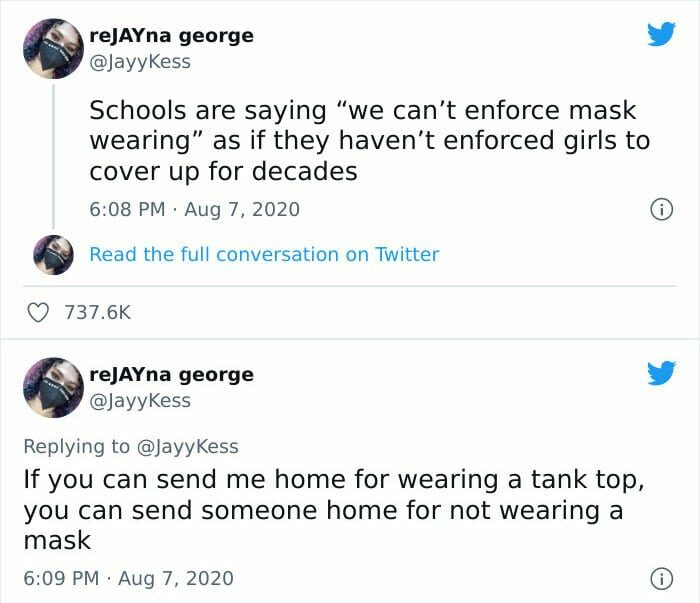Screen dimensions: 700x603
Task: Open the @JayyKess handle on first tweet
Action: coord(139,62)
